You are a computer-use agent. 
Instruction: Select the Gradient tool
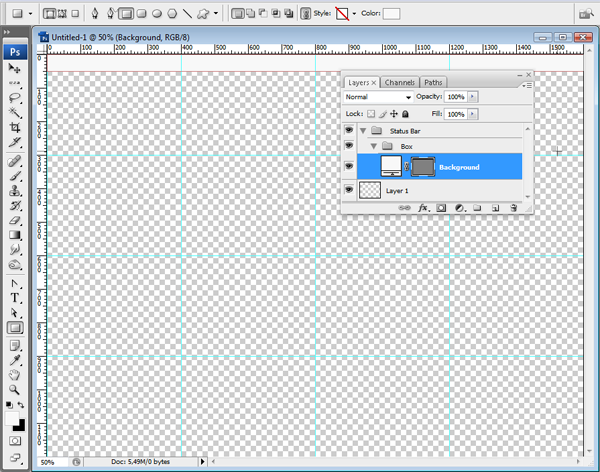click(x=15, y=235)
